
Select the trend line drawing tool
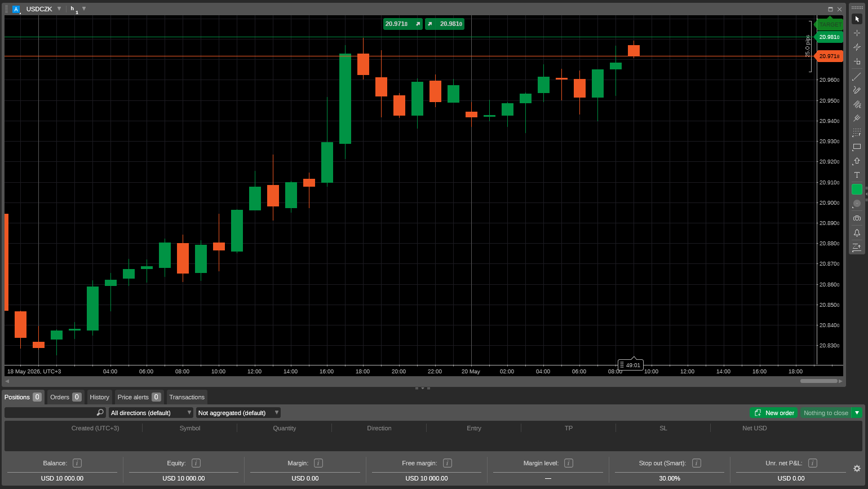click(x=857, y=76)
